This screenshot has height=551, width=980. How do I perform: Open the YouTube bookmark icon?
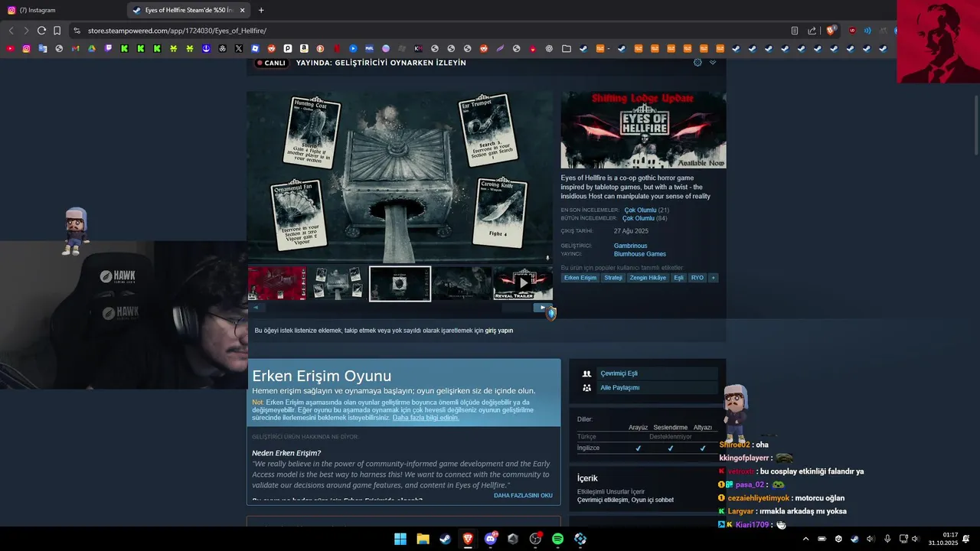tap(10, 48)
